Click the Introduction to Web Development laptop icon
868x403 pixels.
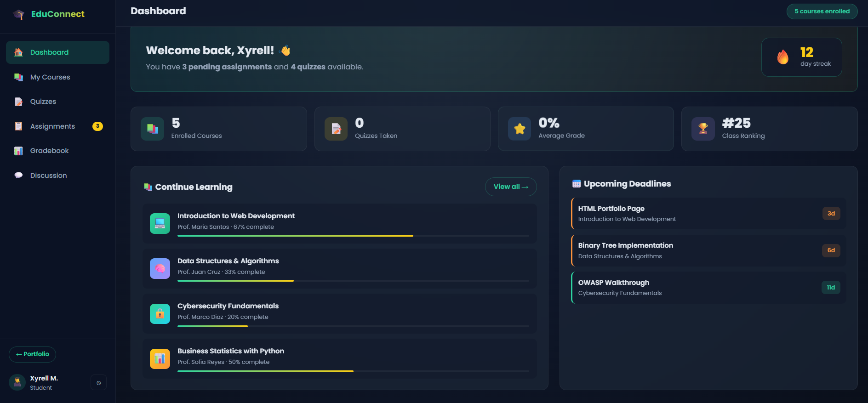point(160,224)
